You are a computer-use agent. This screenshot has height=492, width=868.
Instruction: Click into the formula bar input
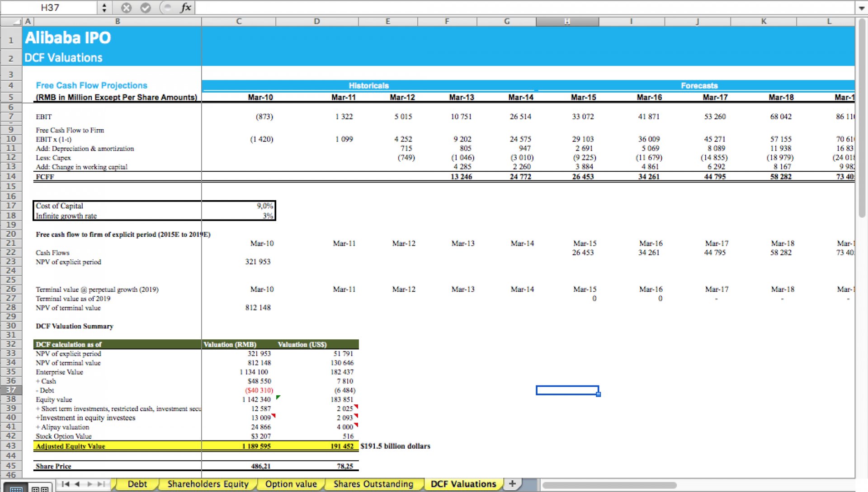pos(524,8)
